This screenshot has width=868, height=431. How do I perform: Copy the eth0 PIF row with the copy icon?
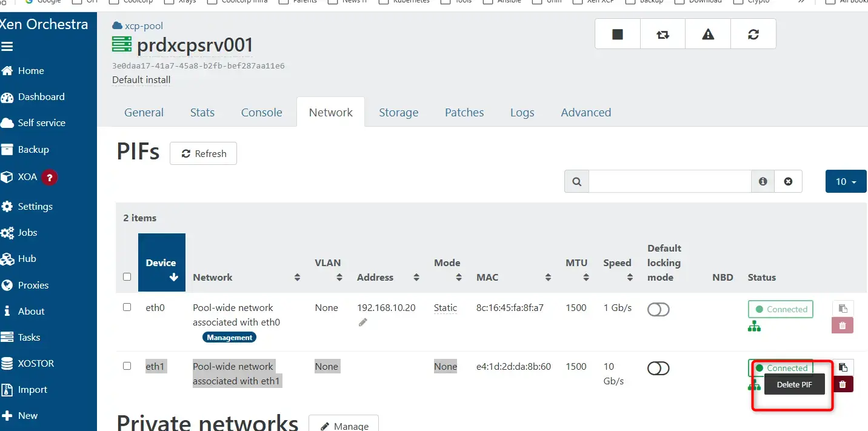843,309
